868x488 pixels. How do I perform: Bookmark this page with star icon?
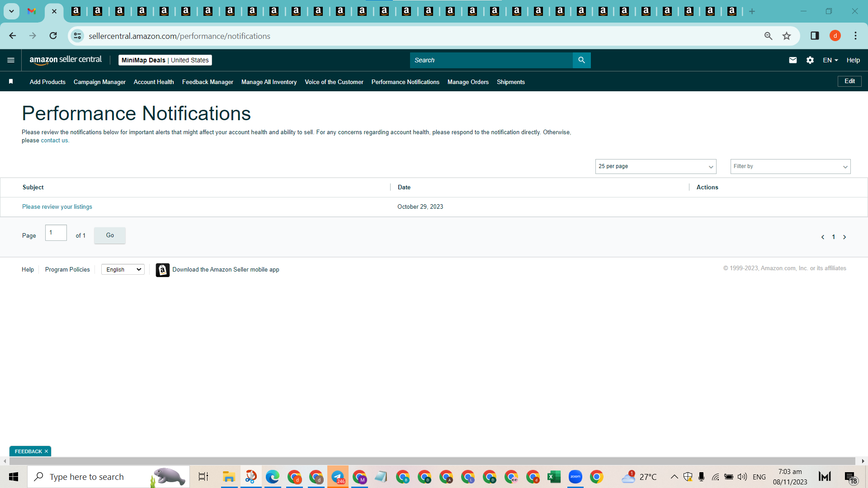click(787, 36)
